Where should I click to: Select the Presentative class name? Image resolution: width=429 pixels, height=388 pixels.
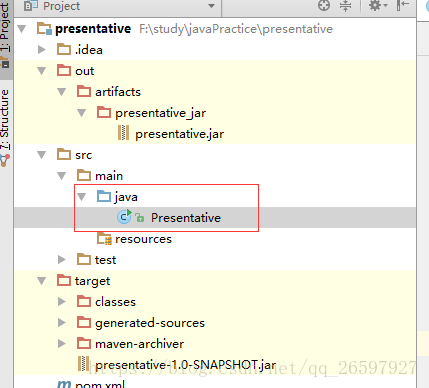pos(186,218)
